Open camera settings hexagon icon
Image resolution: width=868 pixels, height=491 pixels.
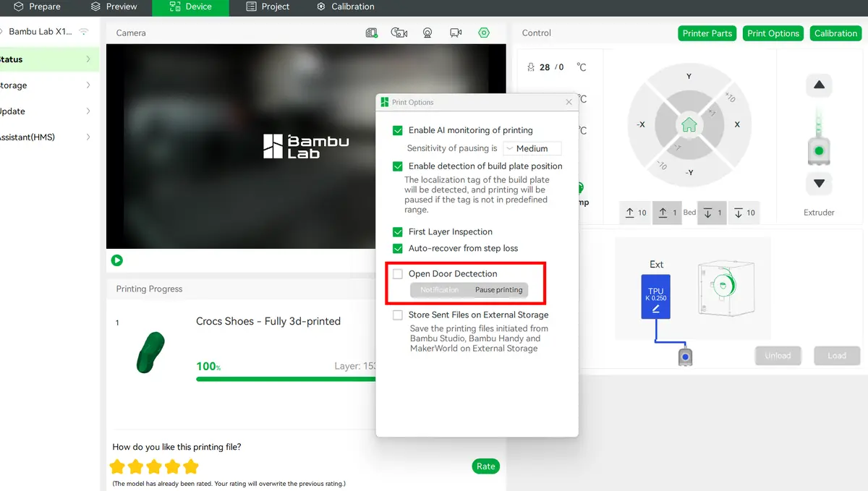(x=484, y=33)
